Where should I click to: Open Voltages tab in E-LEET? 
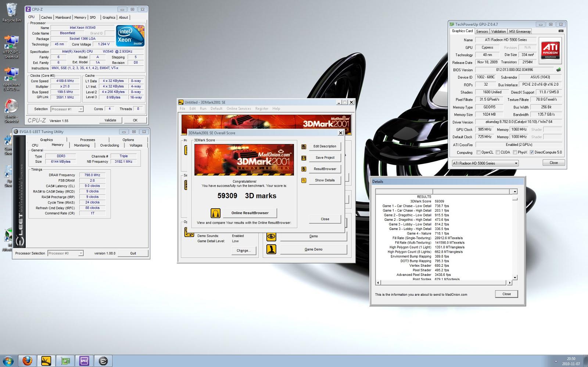[x=136, y=145]
